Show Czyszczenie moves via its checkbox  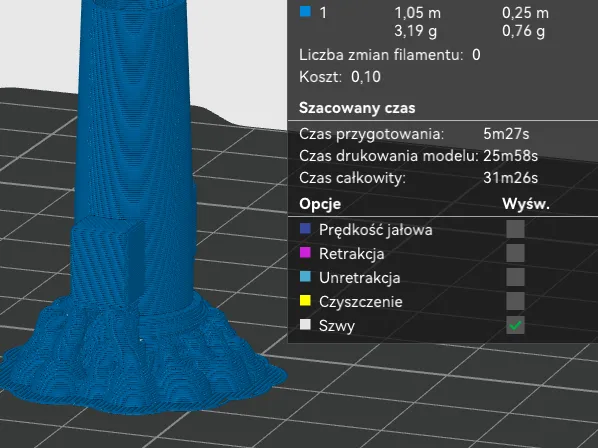click(515, 301)
